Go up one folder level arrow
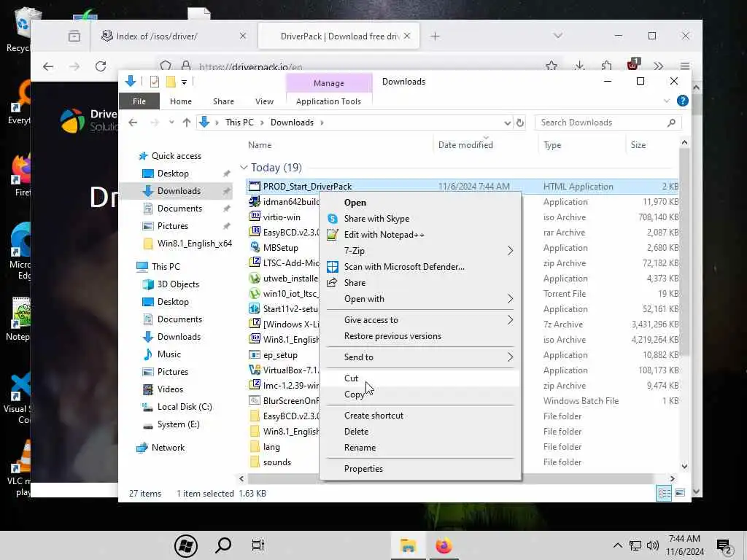The image size is (747, 560). pyautogui.click(x=186, y=122)
